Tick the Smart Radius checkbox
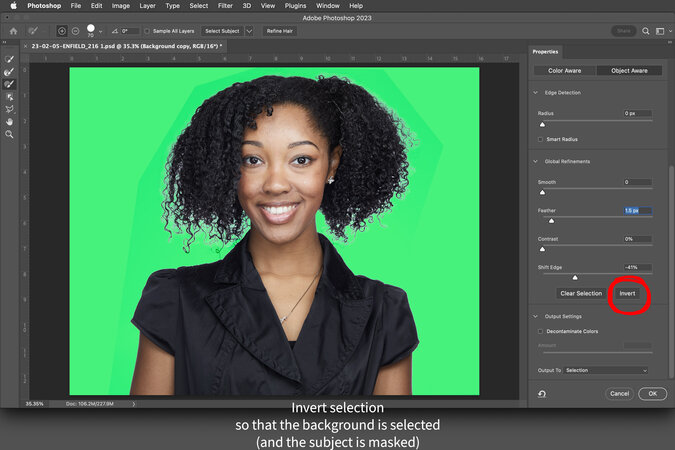The width and height of the screenshot is (675, 450). (541, 139)
